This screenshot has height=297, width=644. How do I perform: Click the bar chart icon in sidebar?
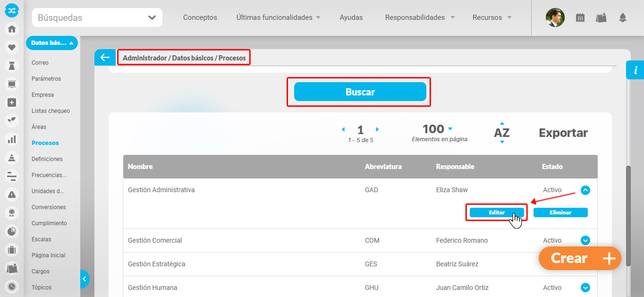(x=12, y=139)
